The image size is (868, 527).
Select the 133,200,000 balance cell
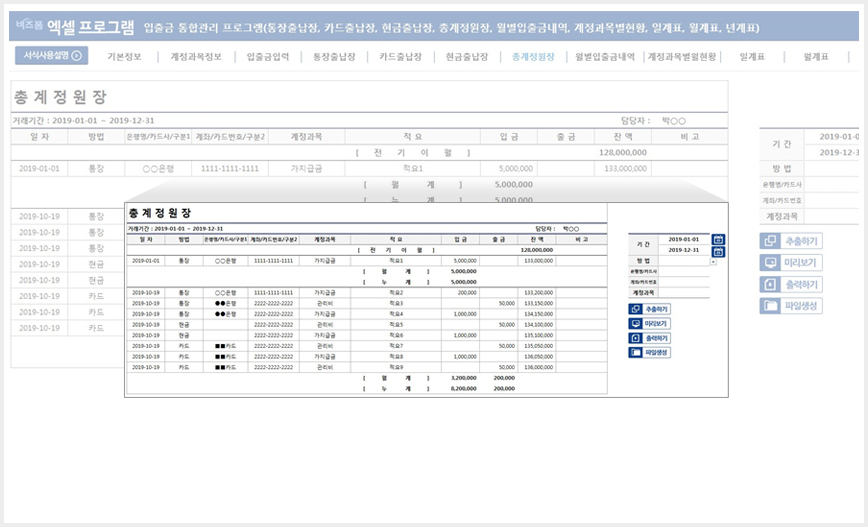coord(537,293)
